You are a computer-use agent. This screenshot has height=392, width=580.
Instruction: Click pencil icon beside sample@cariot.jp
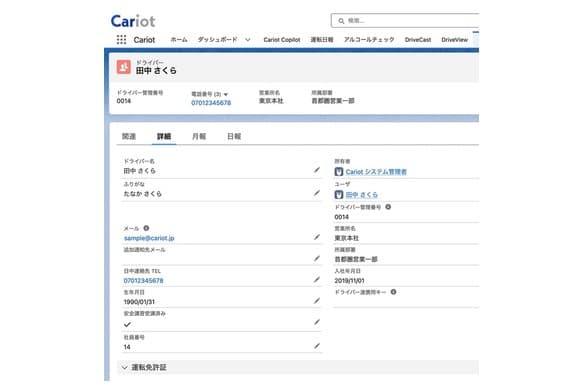point(317,237)
